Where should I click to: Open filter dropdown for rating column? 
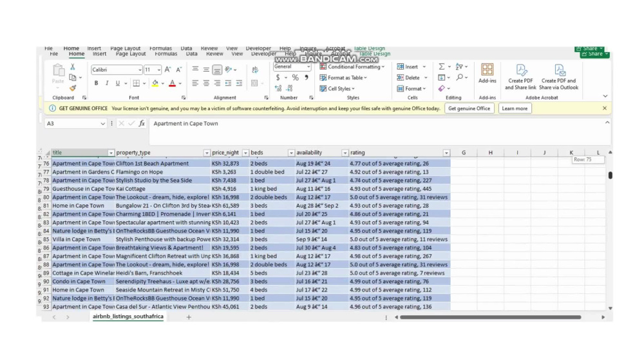[x=446, y=153]
